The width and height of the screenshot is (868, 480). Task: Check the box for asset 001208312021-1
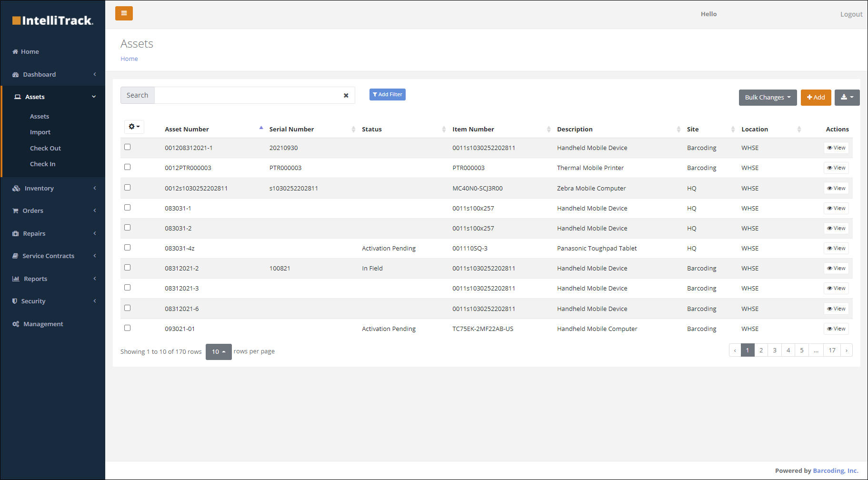tap(127, 147)
